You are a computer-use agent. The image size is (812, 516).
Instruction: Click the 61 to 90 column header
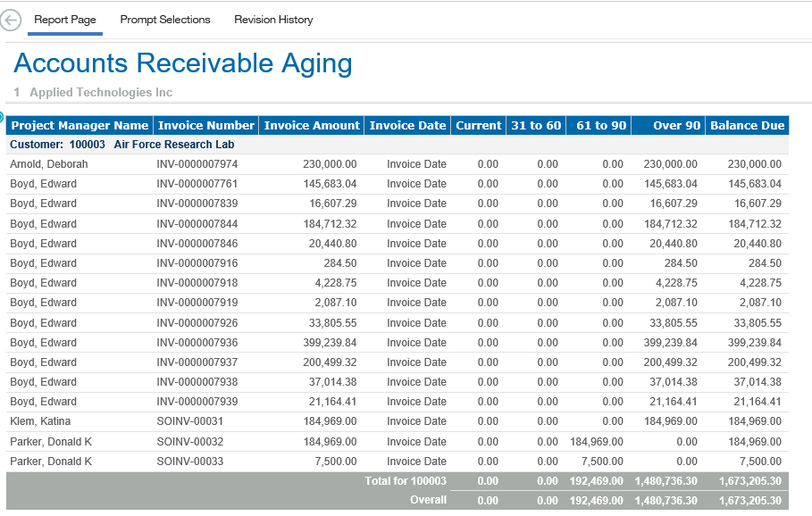pos(601,126)
